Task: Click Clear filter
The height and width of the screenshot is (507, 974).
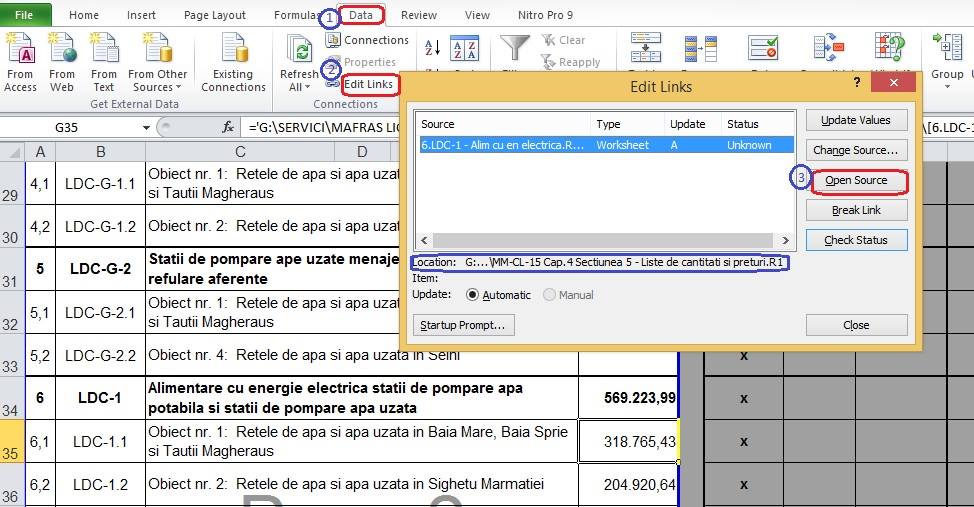Action: coord(563,40)
